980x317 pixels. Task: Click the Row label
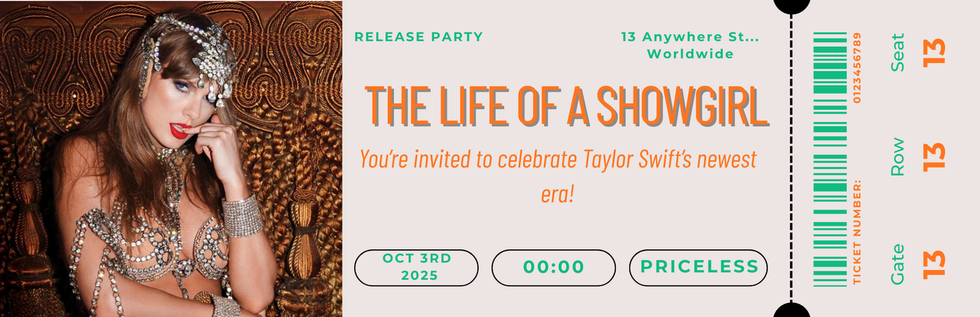tap(897, 157)
